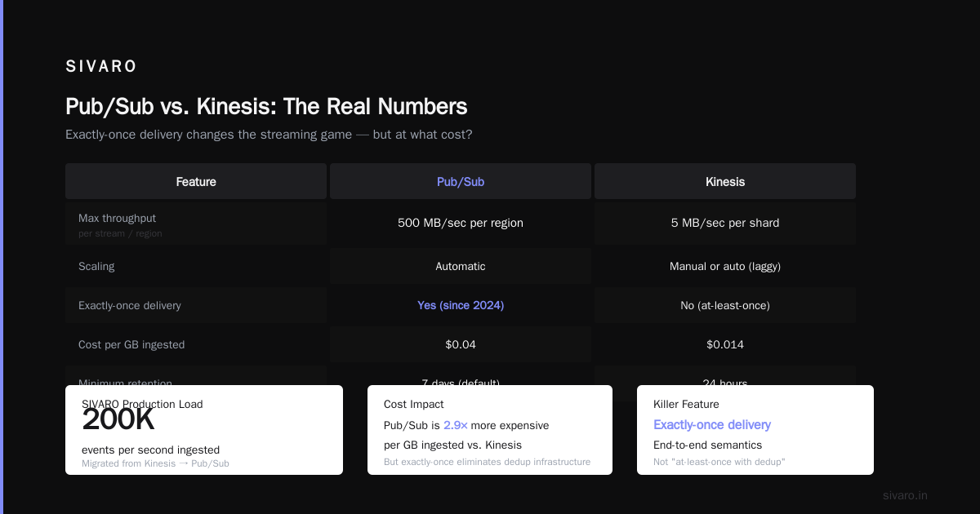
Task: Click the 'Cost Impact' card heading
Action: (x=414, y=404)
